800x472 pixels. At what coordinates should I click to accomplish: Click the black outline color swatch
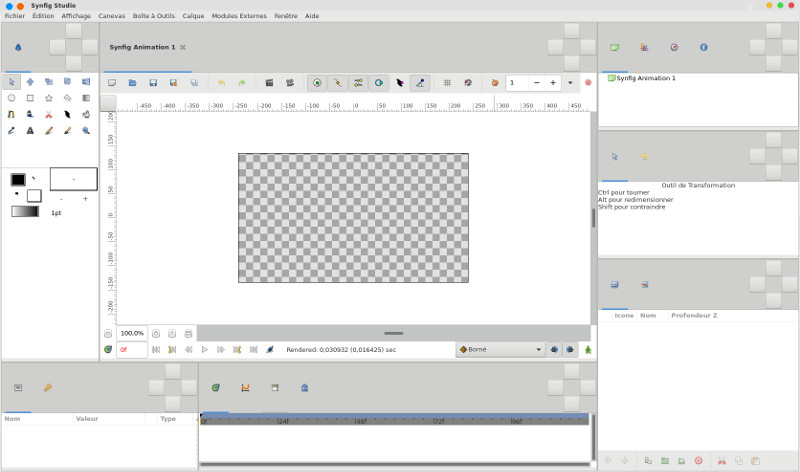(x=17, y=180)
